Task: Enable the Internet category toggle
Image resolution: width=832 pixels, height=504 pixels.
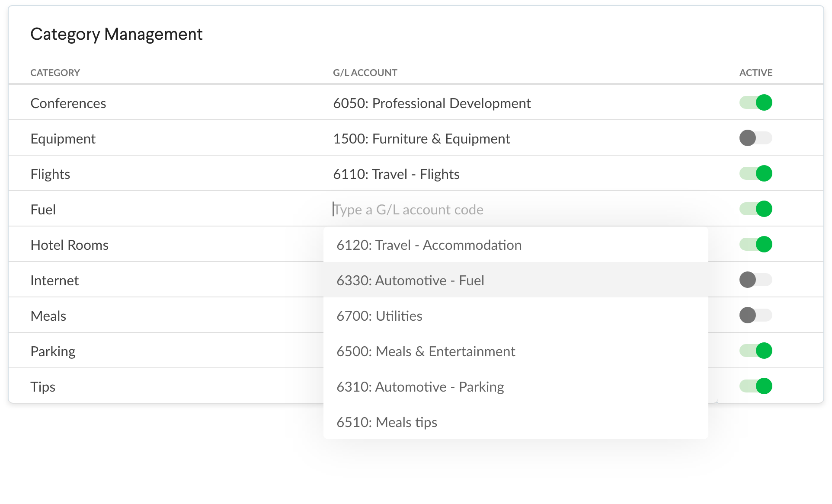Action: coord(755,280)
